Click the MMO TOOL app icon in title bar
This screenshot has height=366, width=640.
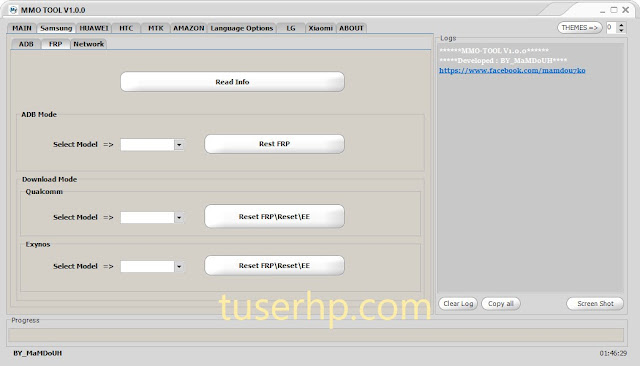click(x=13, y=10)
